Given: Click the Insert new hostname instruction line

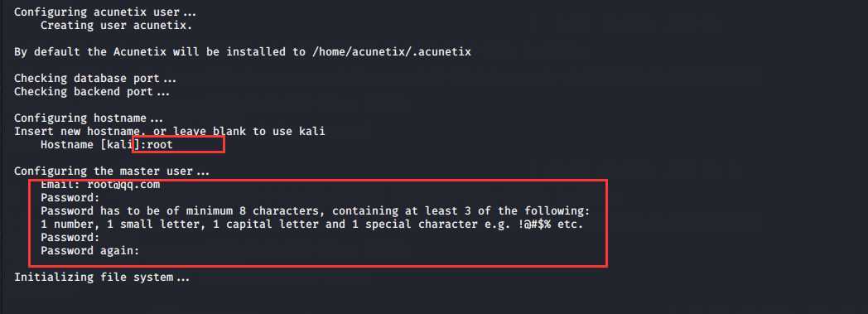Looking at the screenshot, I should [170, 132].
